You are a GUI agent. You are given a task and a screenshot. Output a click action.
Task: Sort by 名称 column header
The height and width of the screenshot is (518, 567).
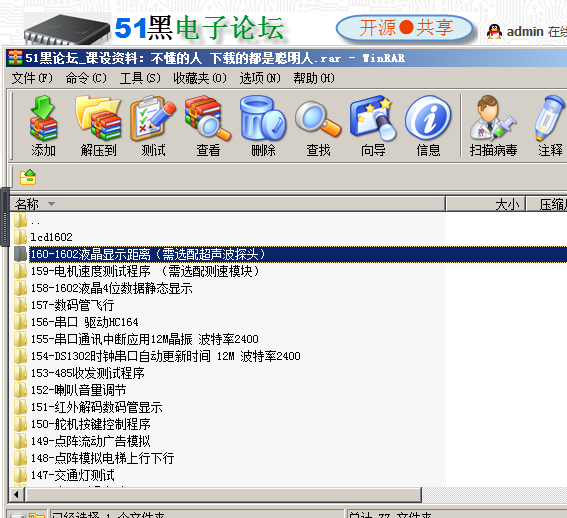click(x=227, y=204)
